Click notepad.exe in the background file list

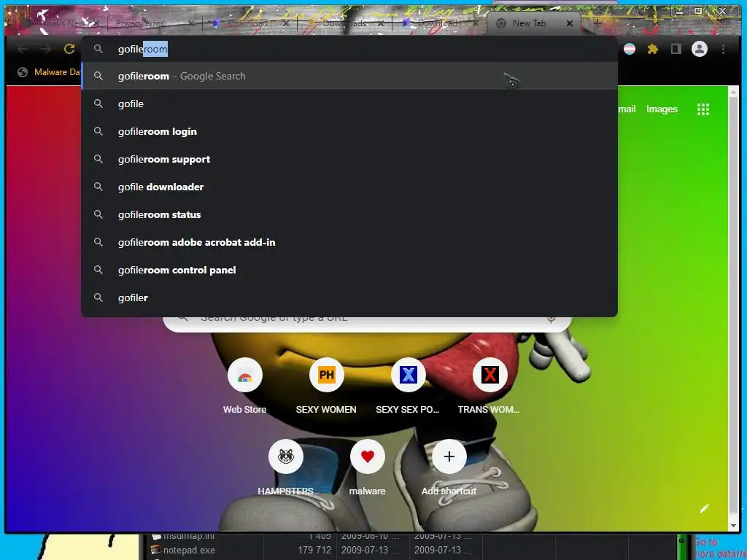point(189,550)
